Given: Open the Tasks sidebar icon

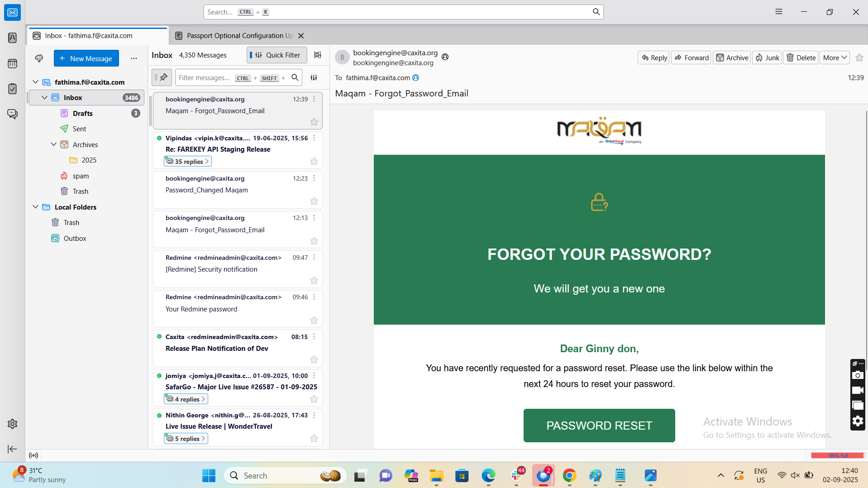Looking at the screenshot, I should tap(12, 89).
